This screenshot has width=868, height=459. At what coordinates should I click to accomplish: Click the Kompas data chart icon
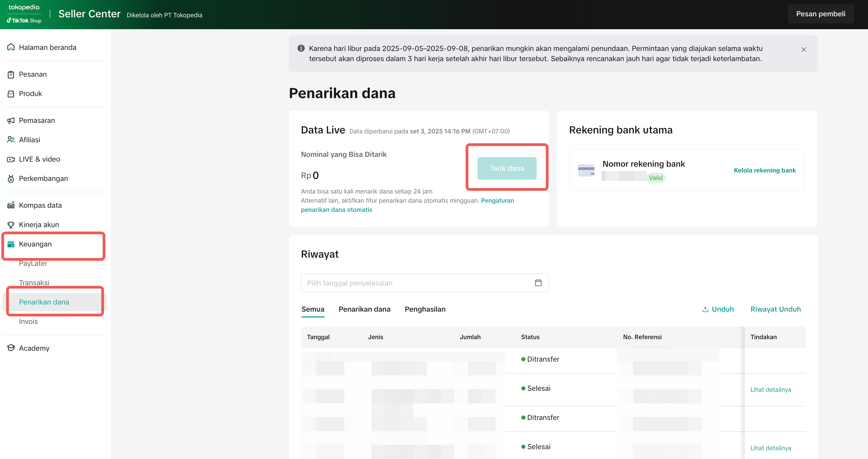11,205
